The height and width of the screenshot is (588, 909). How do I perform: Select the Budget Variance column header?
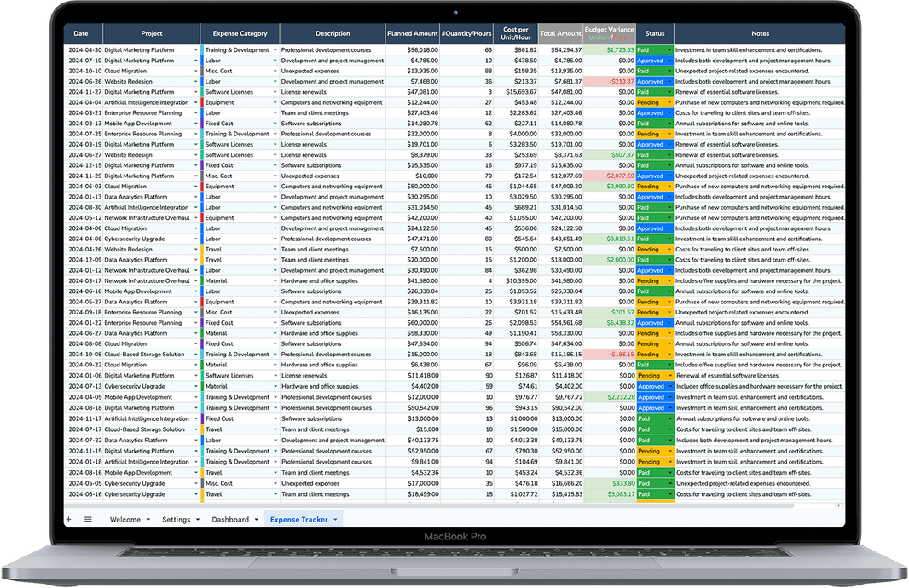tap(610, 33)
